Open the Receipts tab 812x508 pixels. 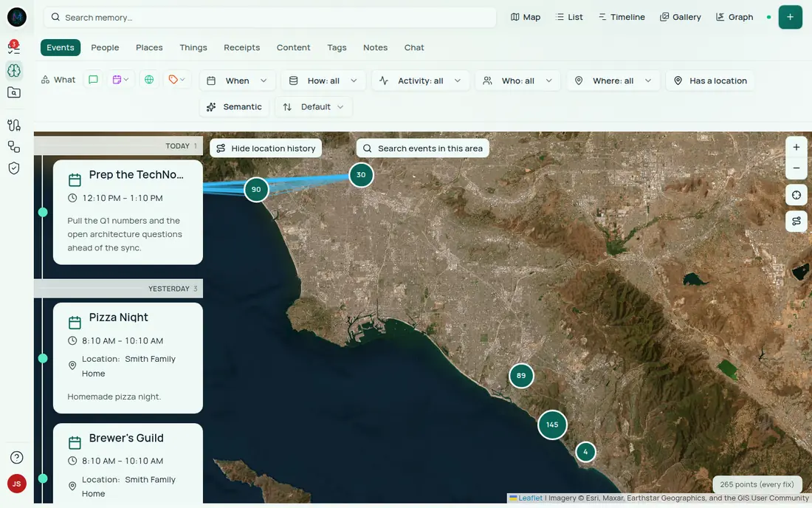242,47
